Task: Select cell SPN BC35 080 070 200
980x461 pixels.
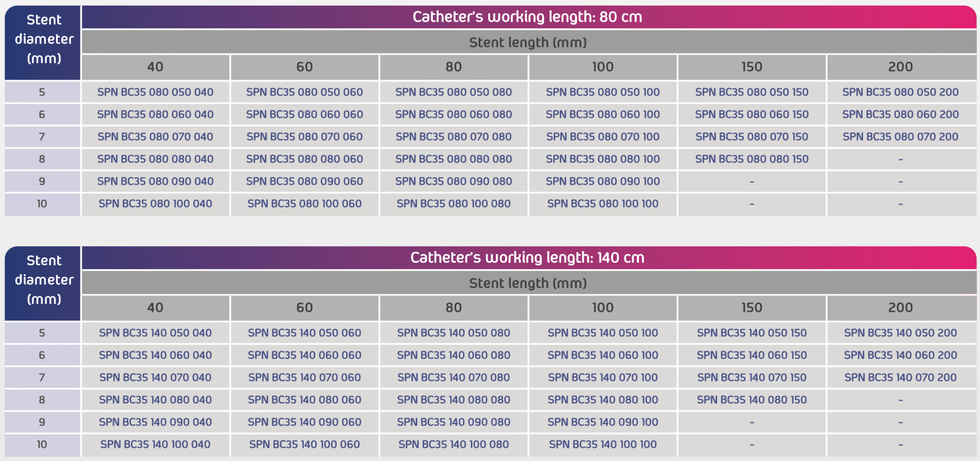Action: (x=900, y=137)
